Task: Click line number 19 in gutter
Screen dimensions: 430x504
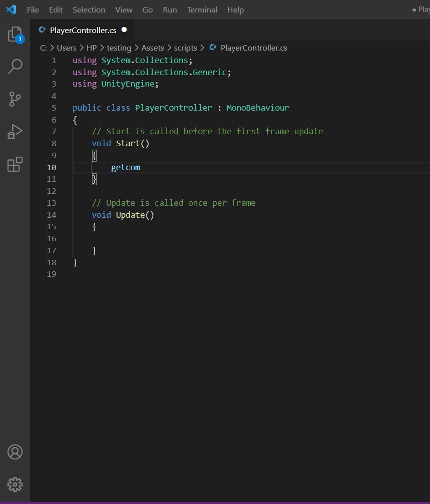Action: (52, 274)
